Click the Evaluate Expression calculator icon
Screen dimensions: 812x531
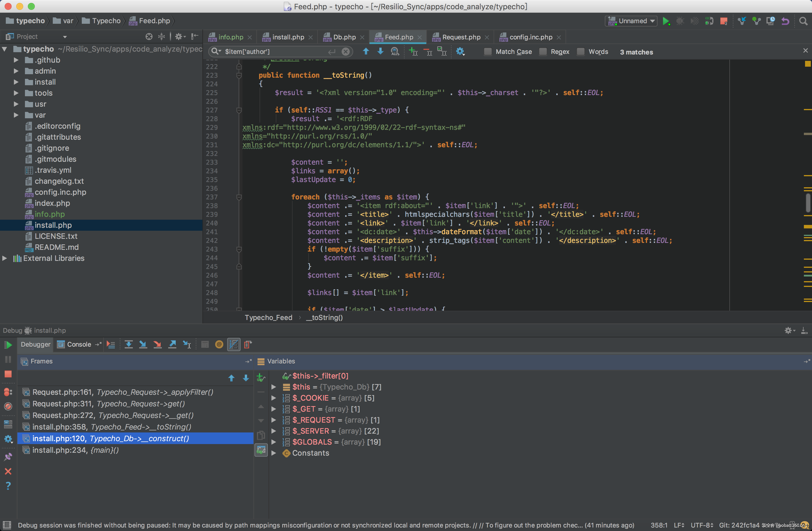205,344
